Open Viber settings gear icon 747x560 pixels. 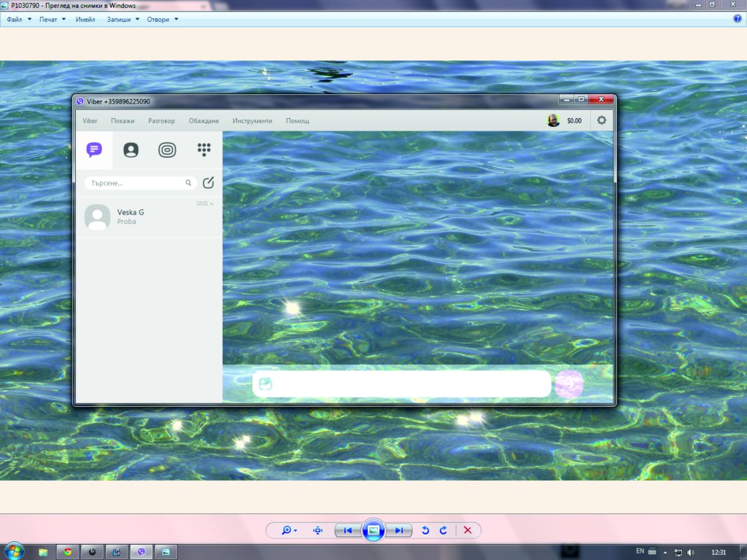coord(601,120)
